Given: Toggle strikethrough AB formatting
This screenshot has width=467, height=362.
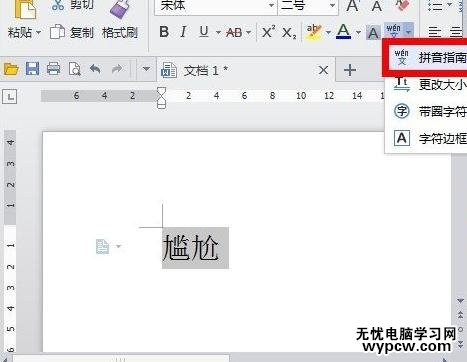Looking at the screenshot, I should coord(234,33).
